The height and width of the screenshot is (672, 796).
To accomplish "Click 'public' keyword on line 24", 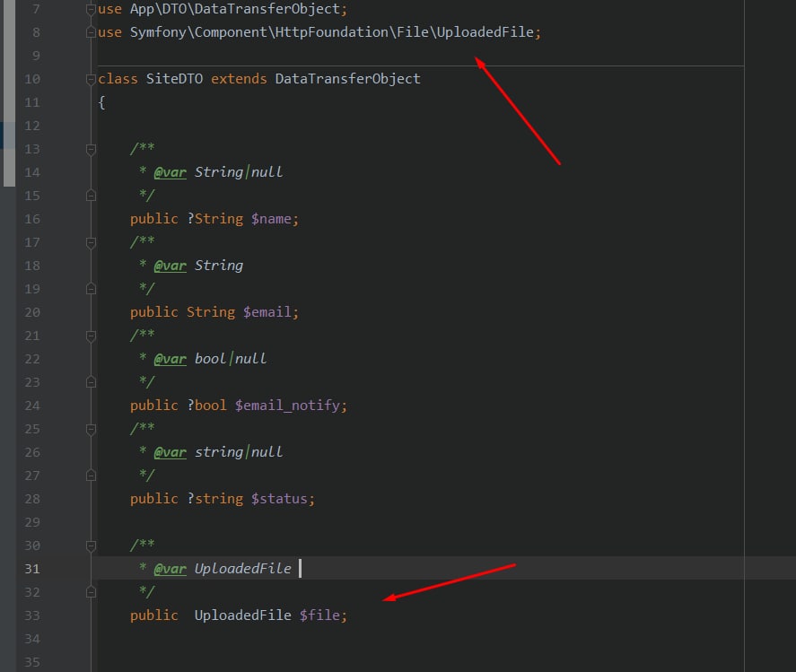I will (x=153, y=406).
